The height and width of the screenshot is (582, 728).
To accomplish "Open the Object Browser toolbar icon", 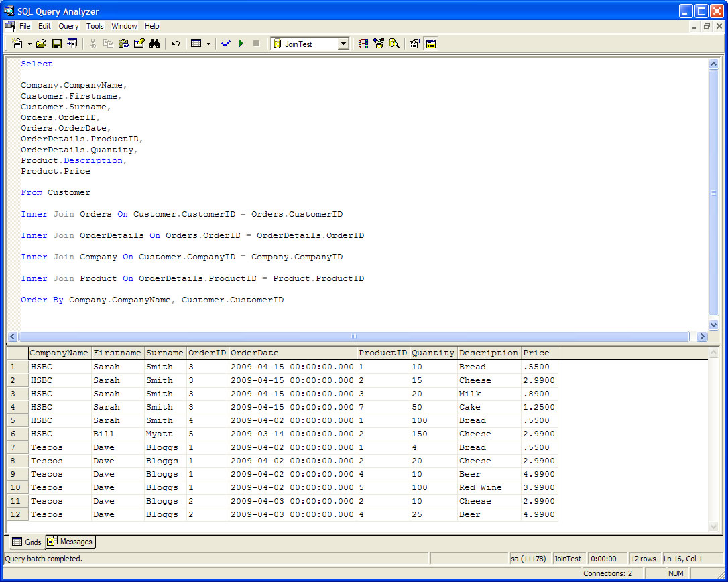I will click(x=379, y=44).
